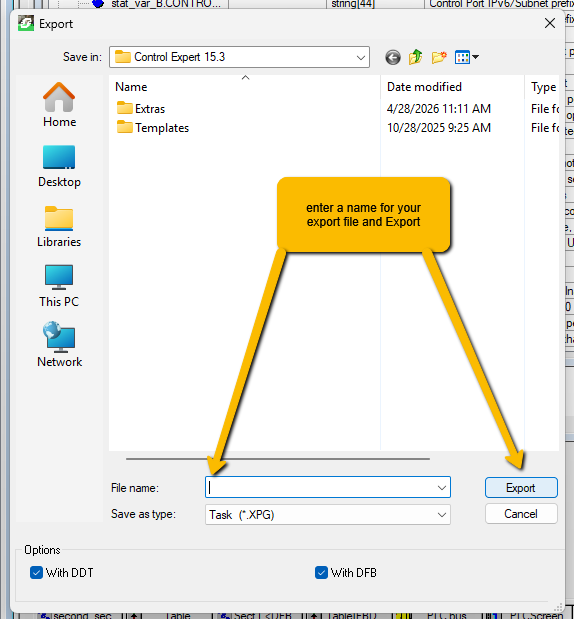Open Network in the places bar
The width and height of the screenshot is (574, 619).
tap(59, 345)
